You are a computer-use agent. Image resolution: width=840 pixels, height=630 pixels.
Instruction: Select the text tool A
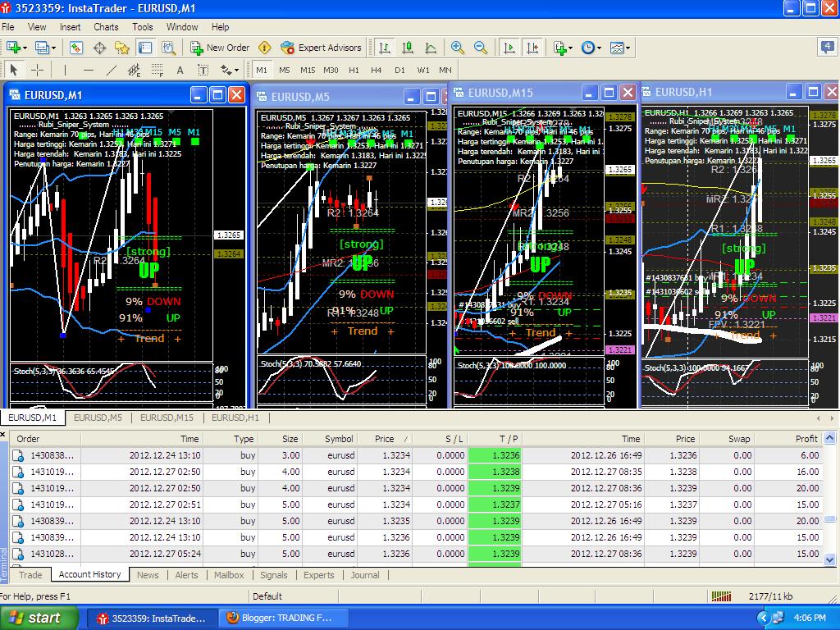180,70
